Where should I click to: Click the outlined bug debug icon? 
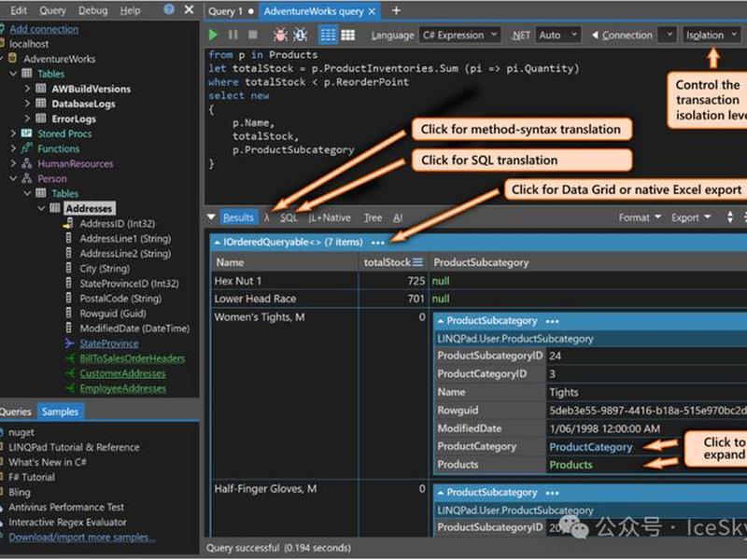point(300,35)
